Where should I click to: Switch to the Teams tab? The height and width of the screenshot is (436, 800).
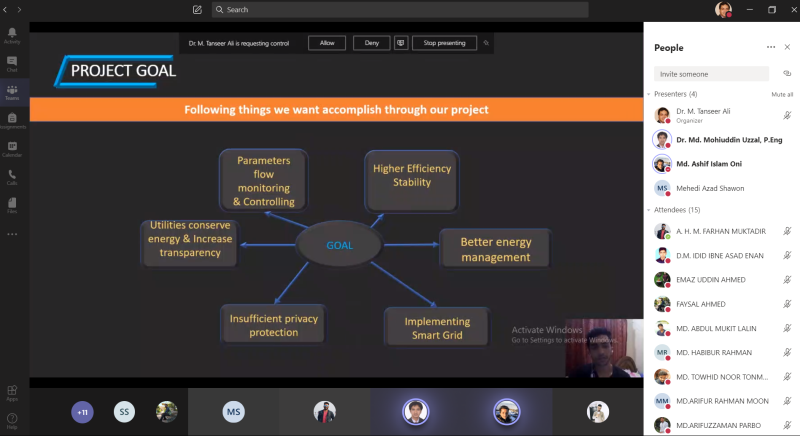coord(12,92)
